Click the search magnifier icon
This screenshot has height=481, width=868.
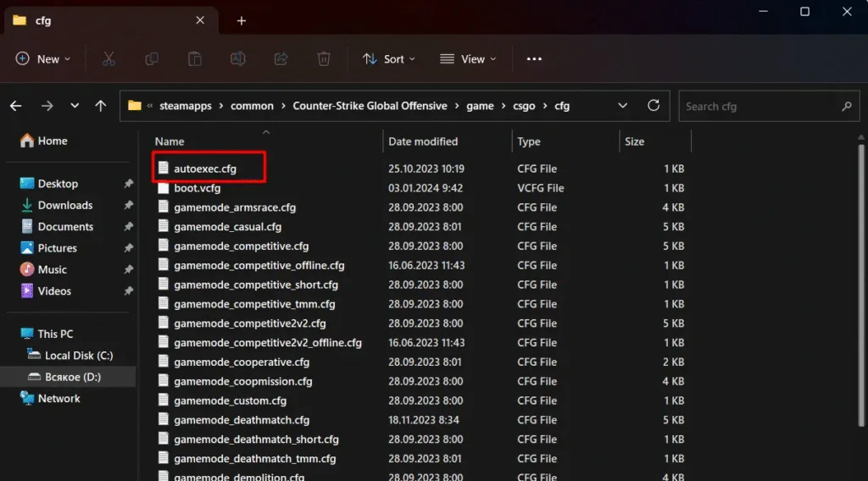pyautogui.click(x=847, y=106)
